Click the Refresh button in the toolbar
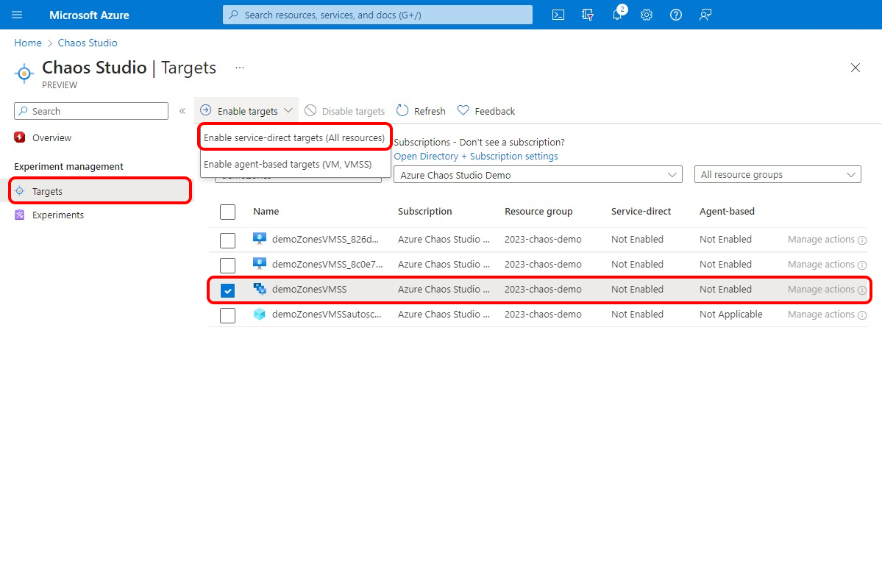Screen dimensions: 882x588 click(422, 111)
